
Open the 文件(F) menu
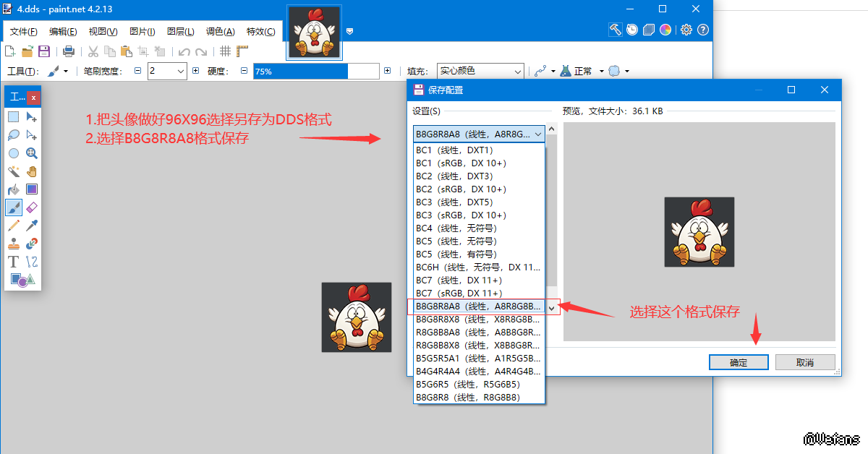pyautogui.click(x=24, y=32)
